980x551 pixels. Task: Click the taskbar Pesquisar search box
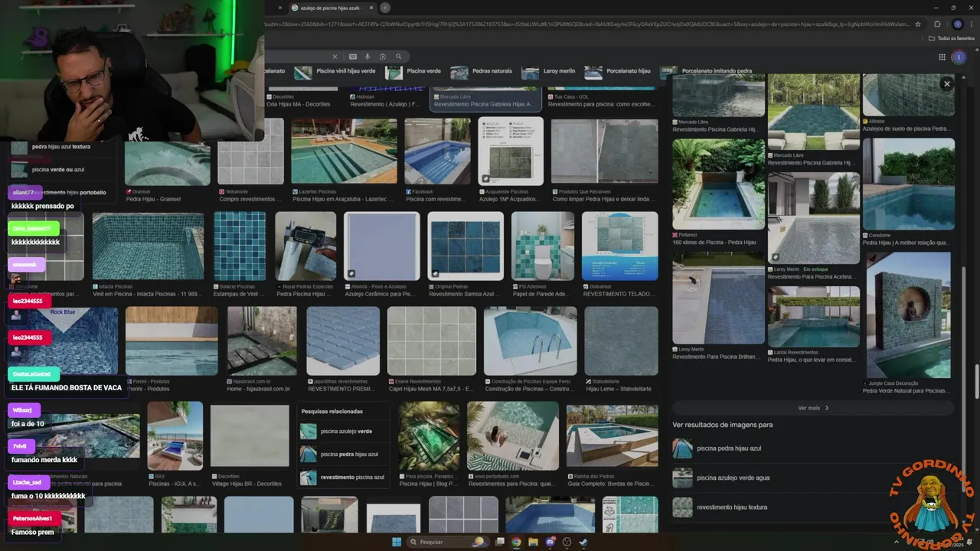(x=449, y=542)
